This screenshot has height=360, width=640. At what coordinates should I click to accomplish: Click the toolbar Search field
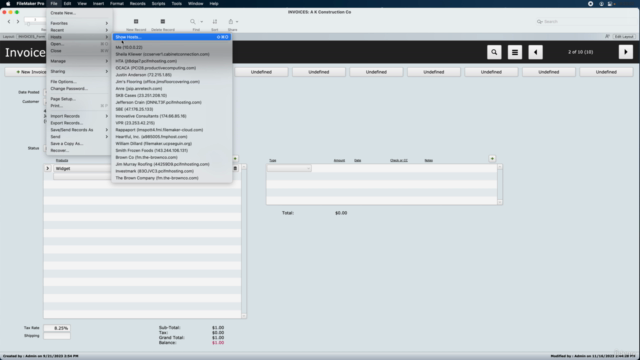tap(585, 22)
